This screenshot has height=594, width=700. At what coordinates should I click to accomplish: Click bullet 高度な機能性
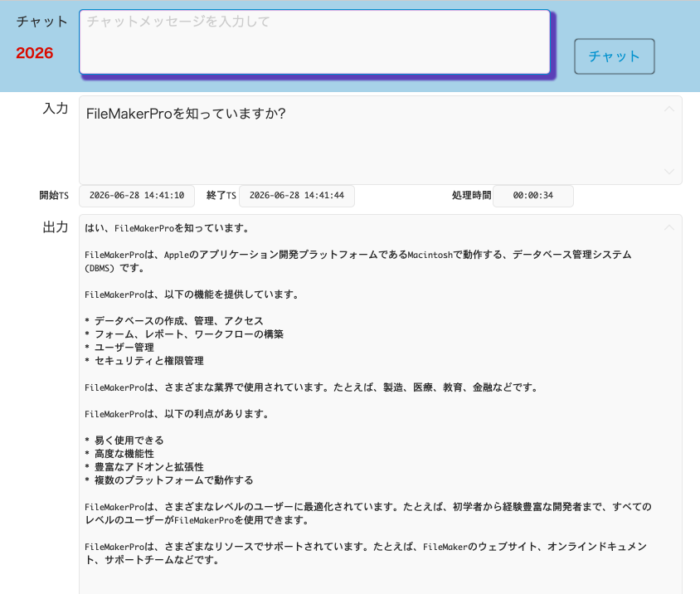click(119, 454)
